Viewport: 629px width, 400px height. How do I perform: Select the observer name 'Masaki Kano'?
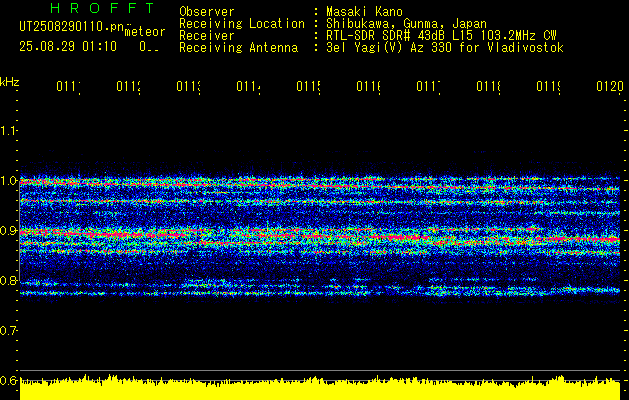364,11
